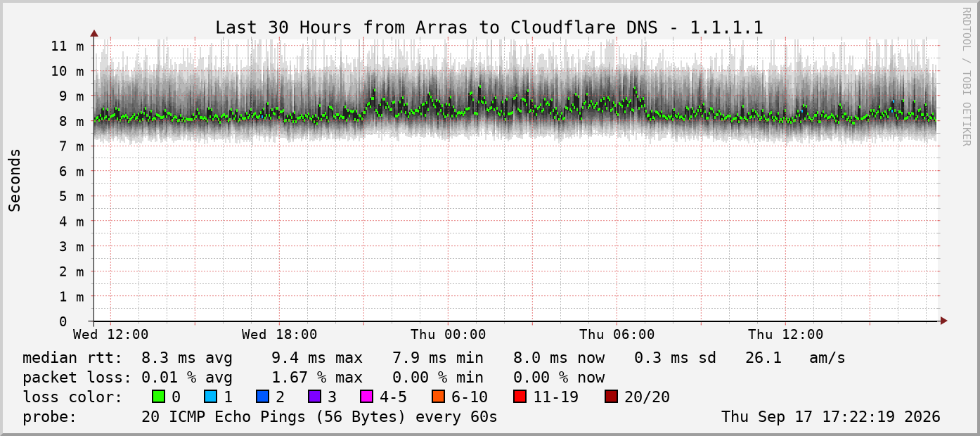Click the red 11-19 loss swatch
980x436 pixels.
pyautogui.click(x=520, y=397)
